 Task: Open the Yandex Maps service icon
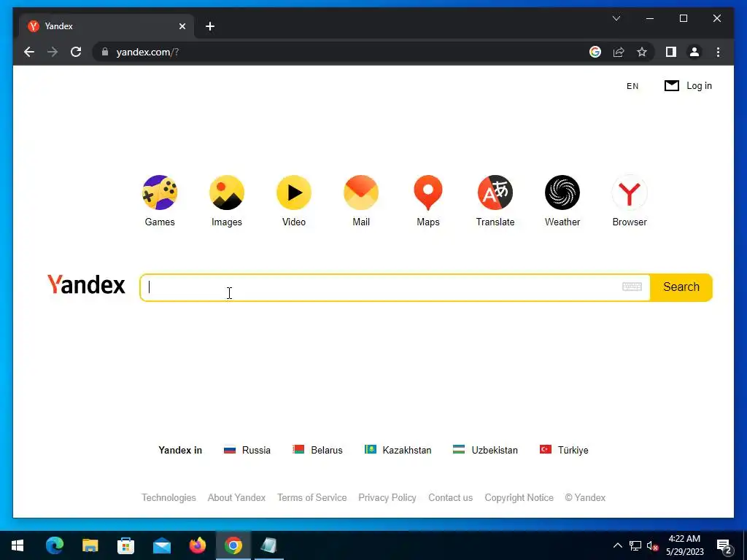pos(428,192)
